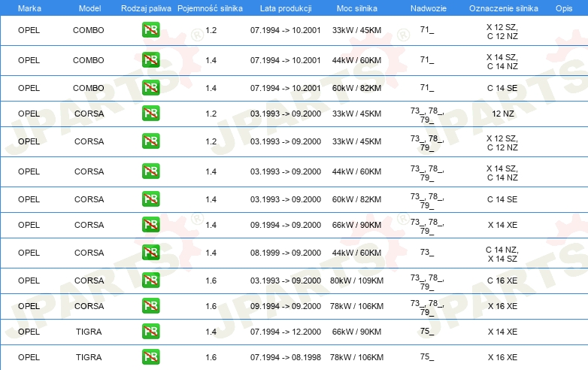Click the 07.1994 -> 12.2000 production years cell
Image resolution: width=588 pixels, height=370 pixels.
286,332
